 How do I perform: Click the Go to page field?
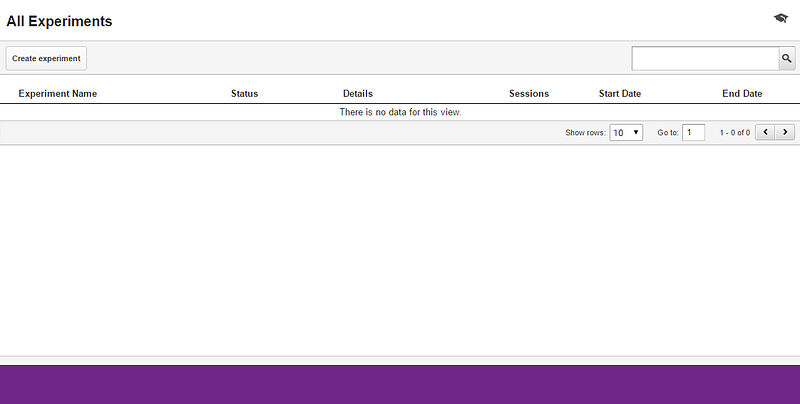point(693,133)
